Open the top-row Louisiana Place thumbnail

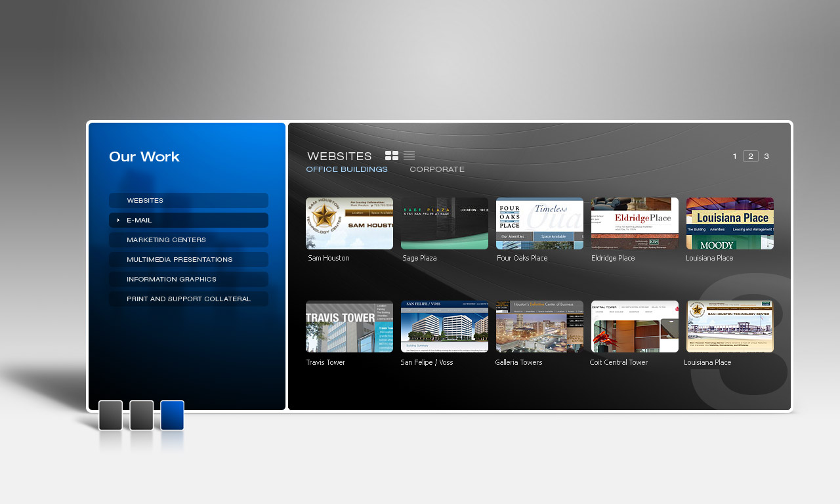tap(730, 223)
